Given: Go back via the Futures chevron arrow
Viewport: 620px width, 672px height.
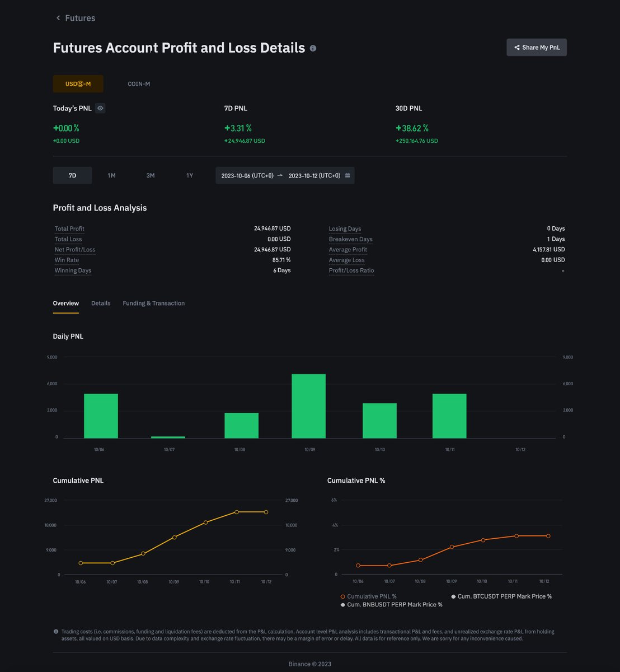Looking at the screenshot, I should point(58,18).
